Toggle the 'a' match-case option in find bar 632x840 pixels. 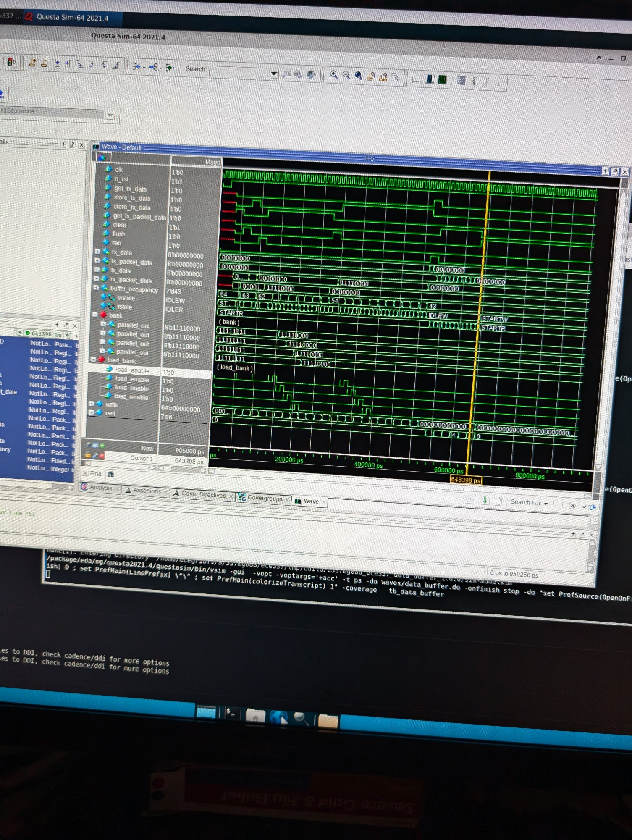[572, 505]
